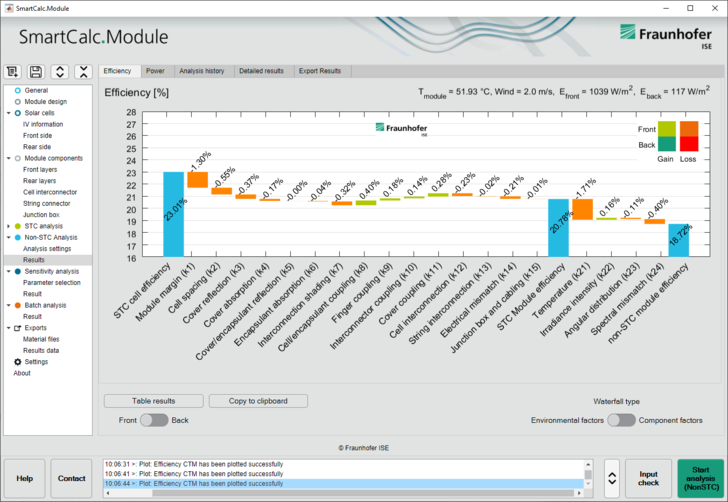The width and height of the screenshot is (728, 502).
Task: Click the Table results button
Action: pos(154,401)
